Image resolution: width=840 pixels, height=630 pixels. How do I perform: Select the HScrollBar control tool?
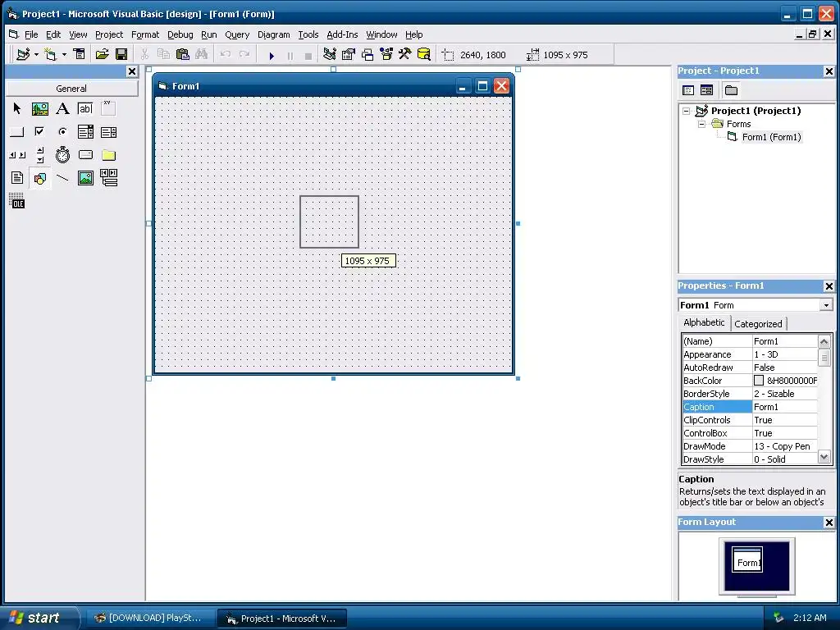tap(17, 155)
